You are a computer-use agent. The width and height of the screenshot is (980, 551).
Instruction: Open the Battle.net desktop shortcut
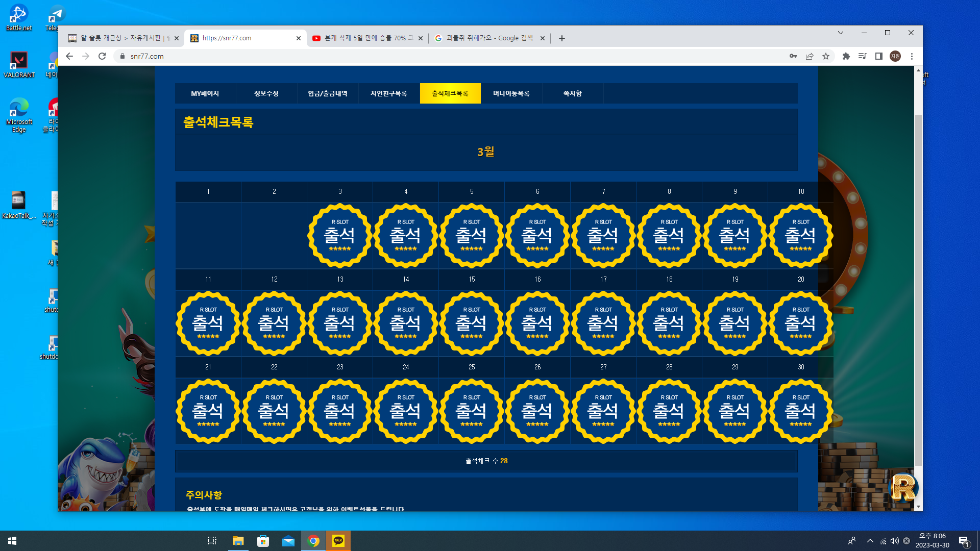tap(19, 18)
